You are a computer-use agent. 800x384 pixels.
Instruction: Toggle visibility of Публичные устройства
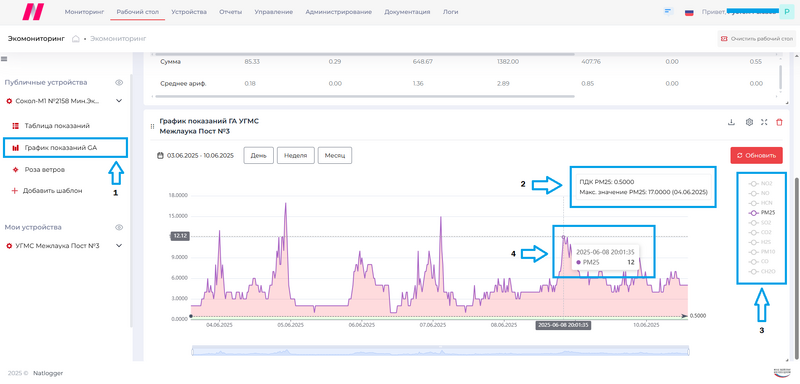click(x=119, y=82)
